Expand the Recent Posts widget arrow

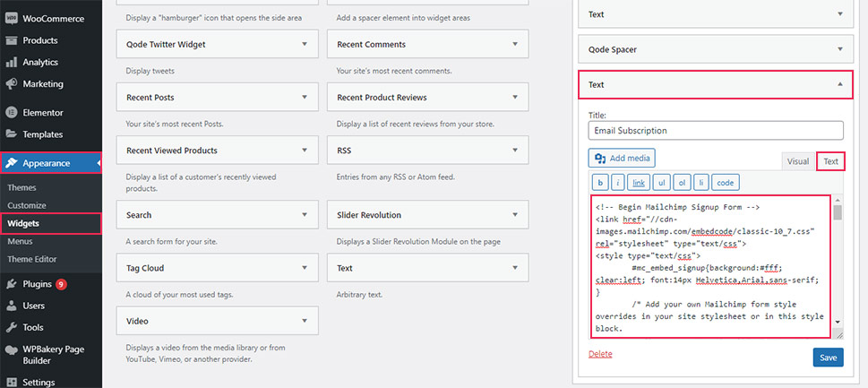[305, 97]
